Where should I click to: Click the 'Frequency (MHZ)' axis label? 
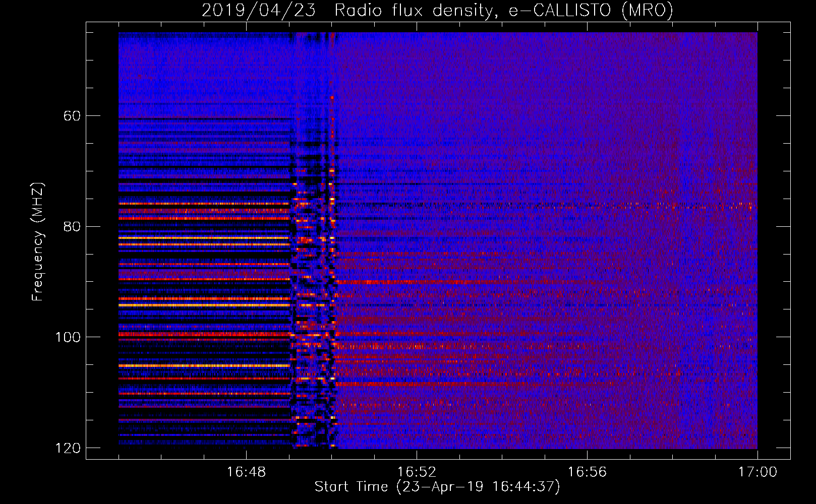(38, 242)
